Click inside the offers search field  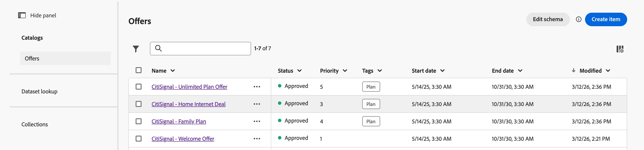200,49
